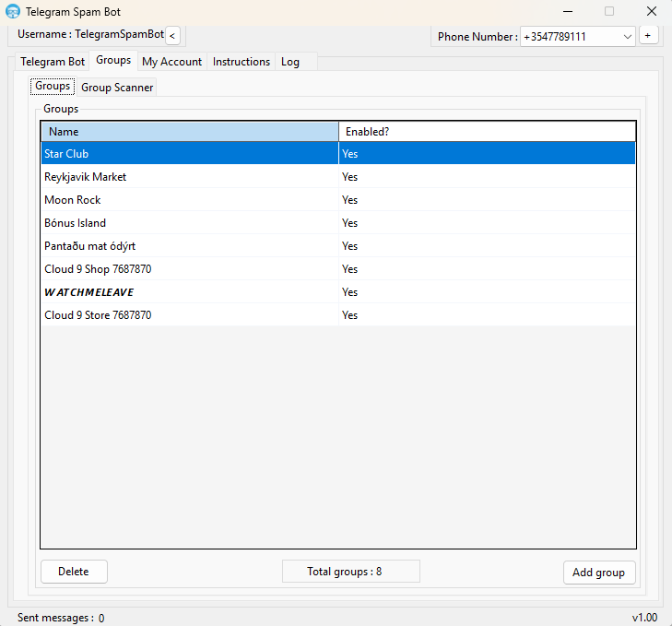Image resolution: width=672 pixels, height=626 pixels.
Task: Switch to the Telegram Bot tab
Action: (x=53, y=62)
